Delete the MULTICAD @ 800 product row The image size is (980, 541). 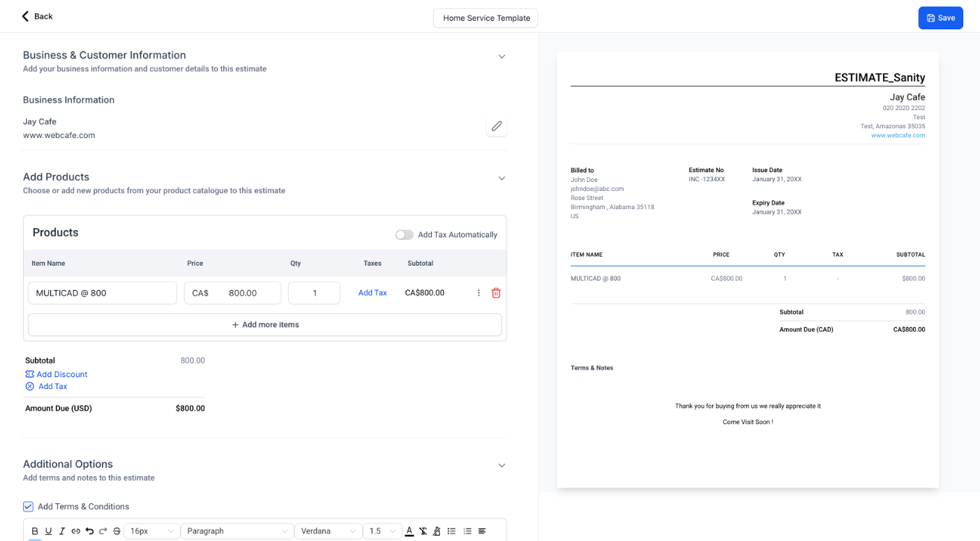(x=496, y=293)
